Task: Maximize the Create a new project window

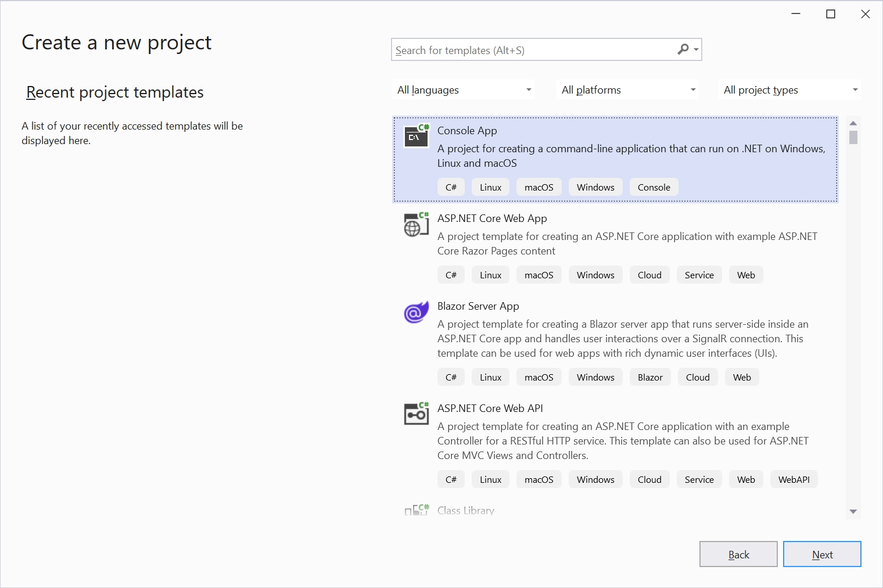Action: point(831,15)
